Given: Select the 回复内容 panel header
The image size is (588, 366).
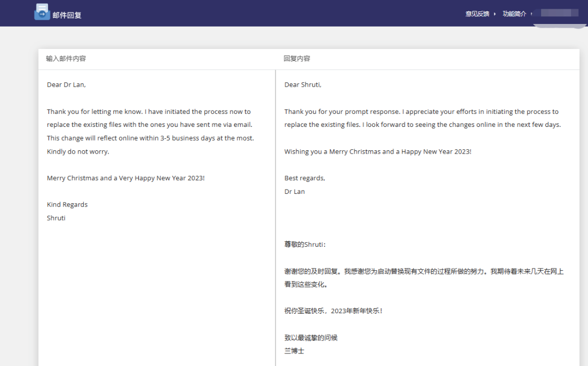Looking at the screenshot, I should pos(297,58).
